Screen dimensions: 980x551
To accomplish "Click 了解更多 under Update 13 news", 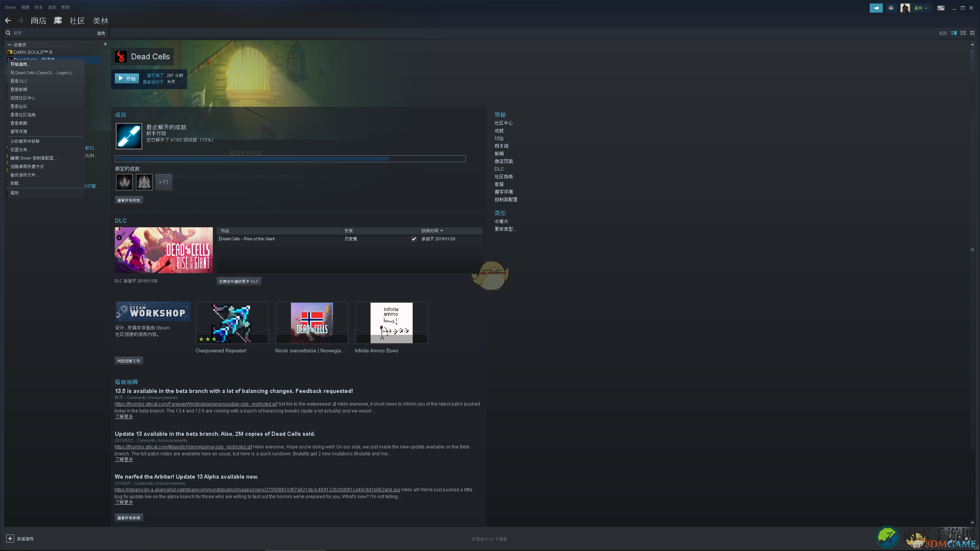I will point(124,460).
